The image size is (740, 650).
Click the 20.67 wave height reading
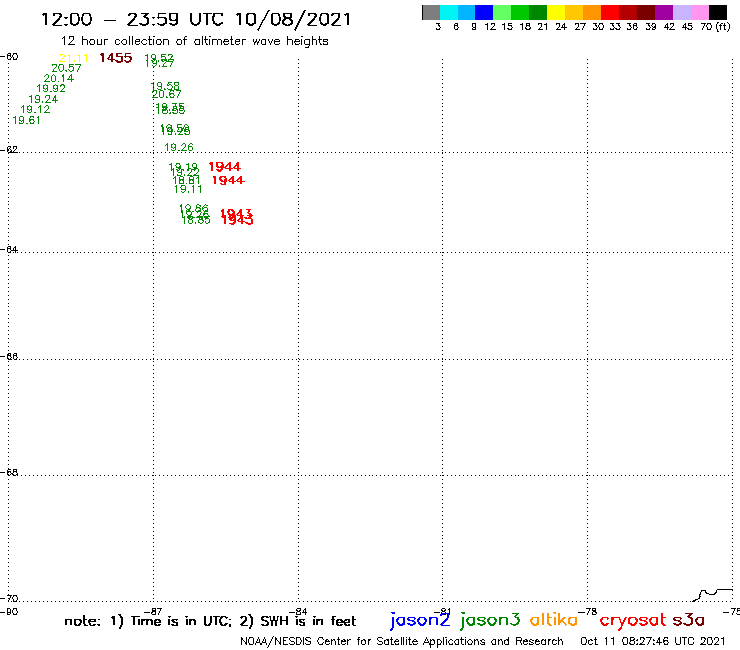[x=167, y=94]
